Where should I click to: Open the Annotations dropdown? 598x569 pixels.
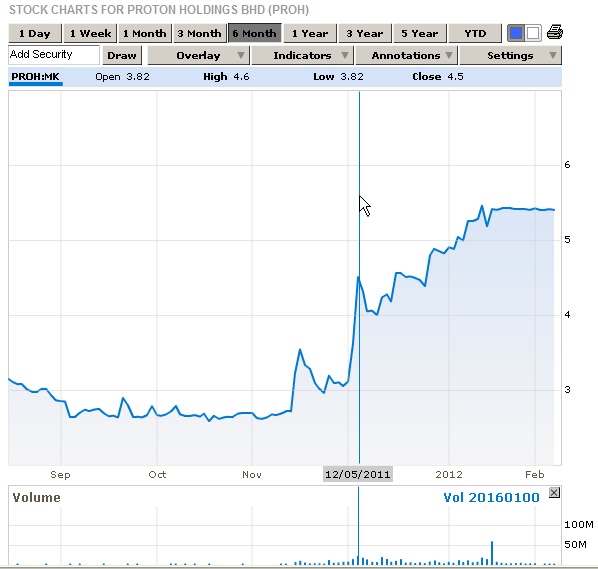coord(407,56)
